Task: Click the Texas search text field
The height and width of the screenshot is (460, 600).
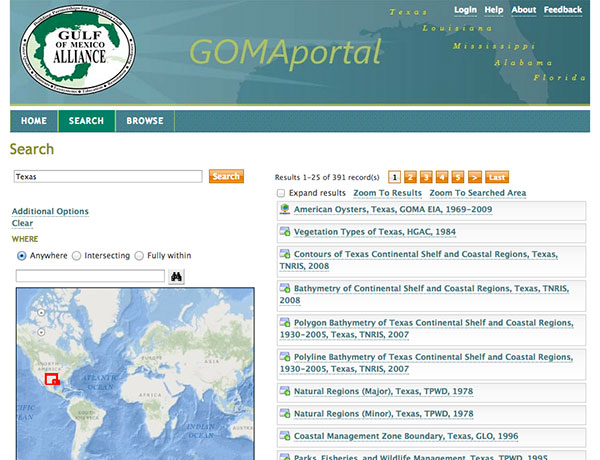Action: (x=108, y=176)
